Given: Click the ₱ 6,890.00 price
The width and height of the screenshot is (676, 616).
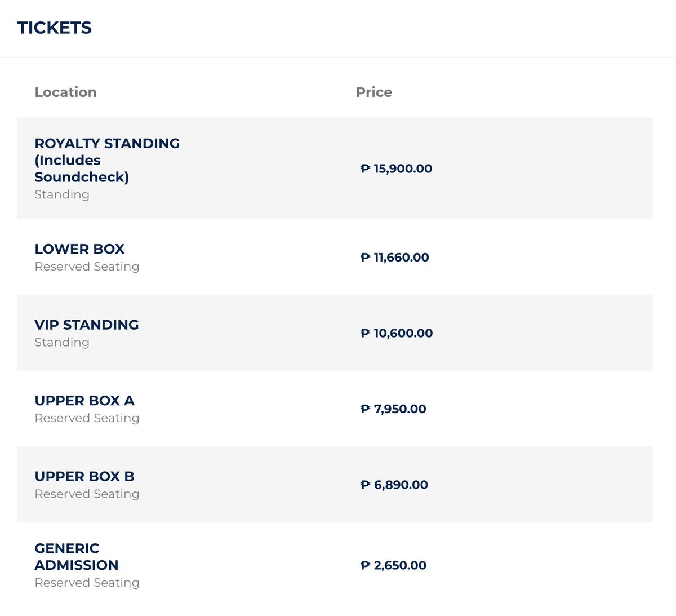Looking at the screenshot, I should [x=394, y=485].
